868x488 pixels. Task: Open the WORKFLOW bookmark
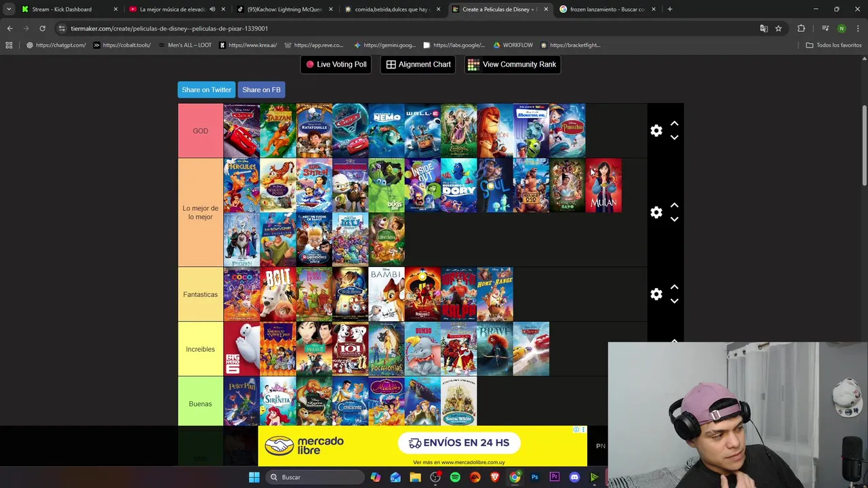[x=513, y=45]
